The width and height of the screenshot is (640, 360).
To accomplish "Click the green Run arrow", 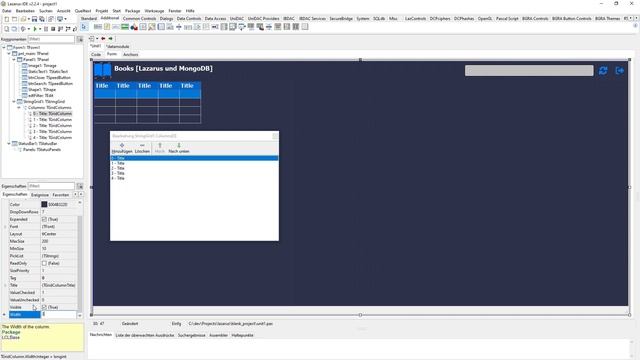I will point(35,29).
